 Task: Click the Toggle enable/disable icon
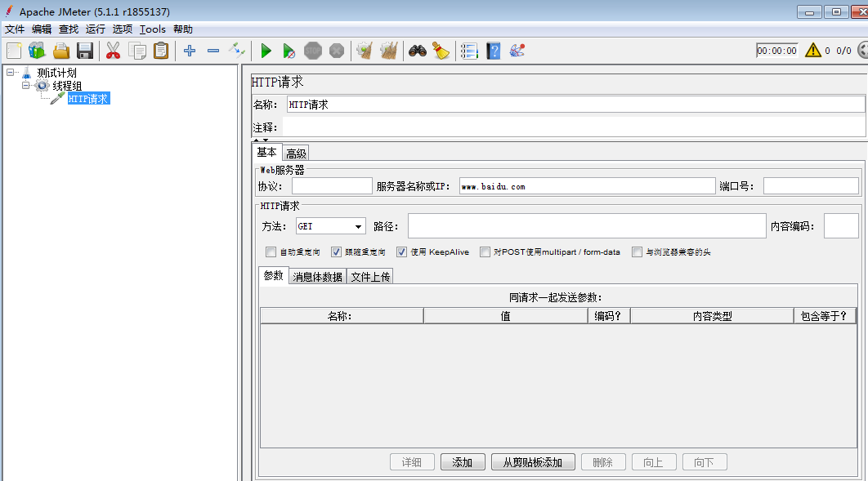click(x=237, y=51)
